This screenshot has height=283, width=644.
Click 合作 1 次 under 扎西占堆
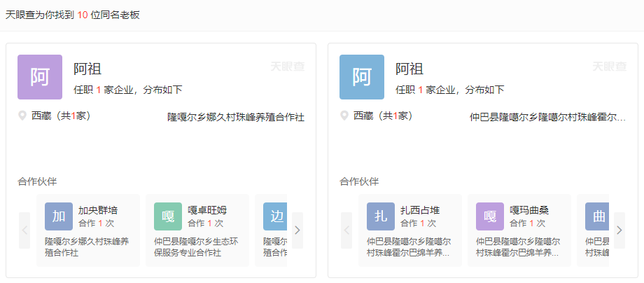(x=418, y=223)
